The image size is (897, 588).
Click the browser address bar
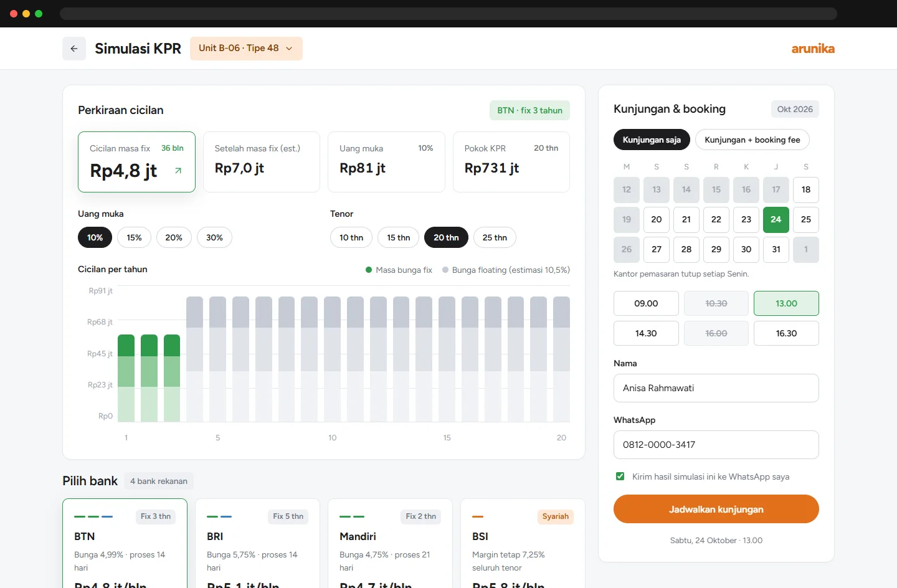click(448, 14)
